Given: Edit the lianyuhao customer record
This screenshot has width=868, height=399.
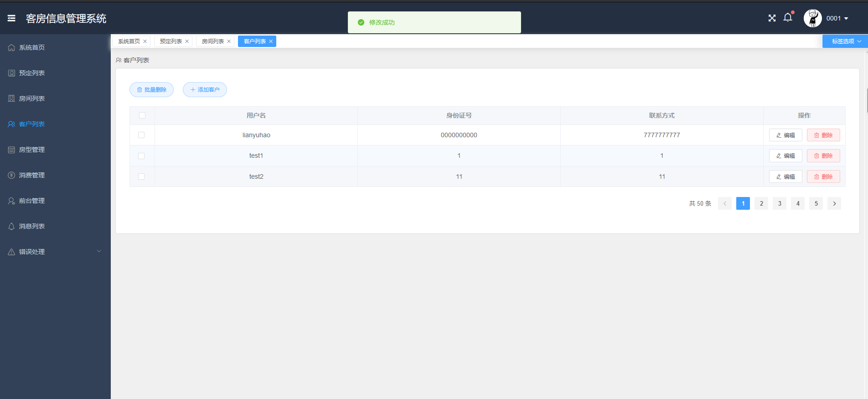Looking at the screenshot, I should [x=785, y=135].
